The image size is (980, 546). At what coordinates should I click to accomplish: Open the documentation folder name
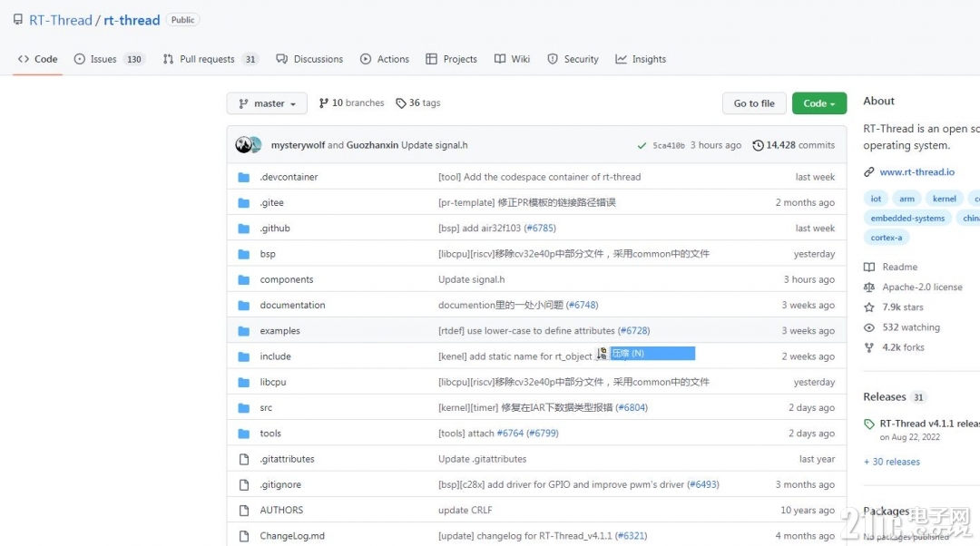coord(292,306)
